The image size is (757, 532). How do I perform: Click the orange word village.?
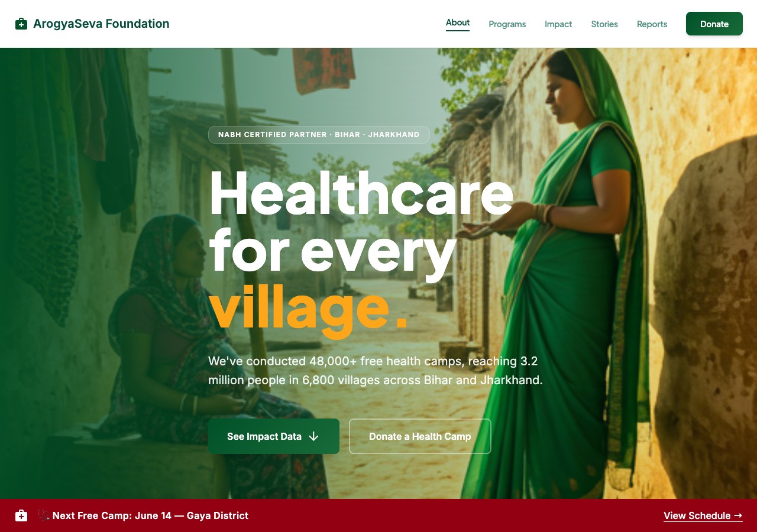[x=308, y=309]
